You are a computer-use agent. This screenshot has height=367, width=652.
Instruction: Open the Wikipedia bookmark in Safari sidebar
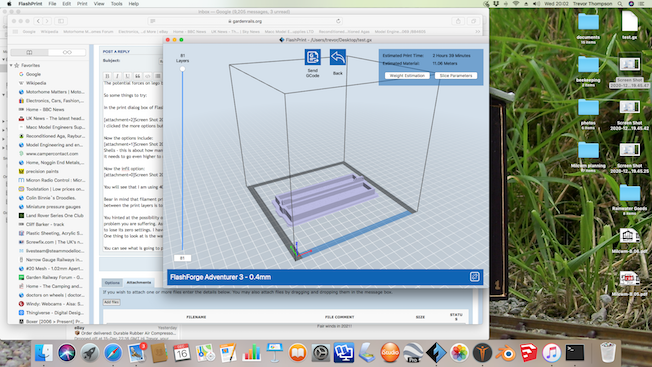coord(36,83)
